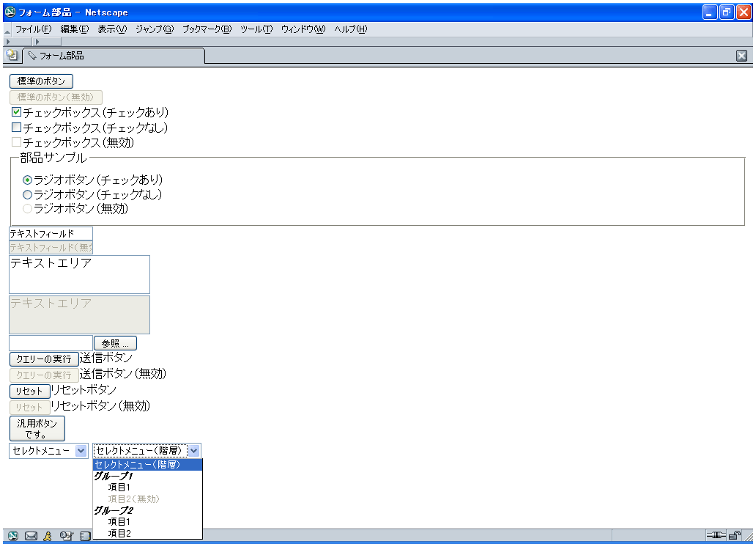
Task: Click the 標準のボタン button
Action: coord(41,81)
